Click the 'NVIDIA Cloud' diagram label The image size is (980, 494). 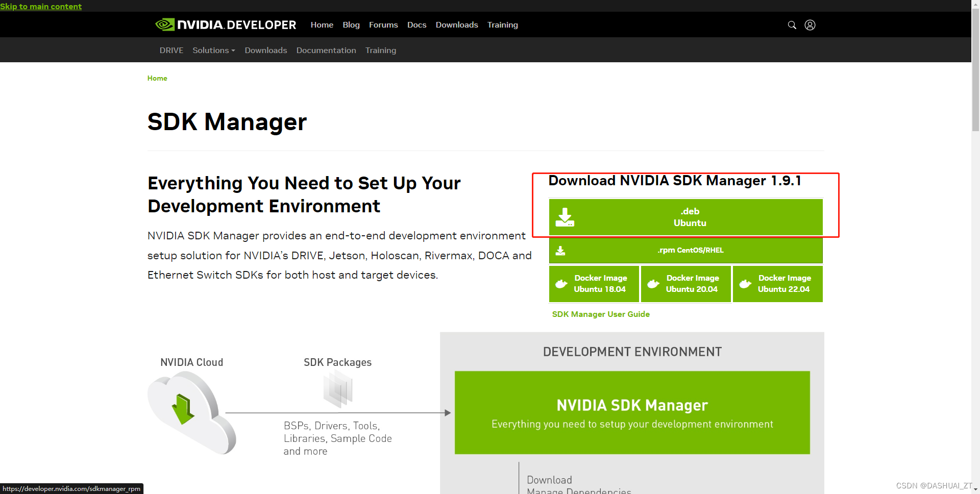[x=192, y=362]
